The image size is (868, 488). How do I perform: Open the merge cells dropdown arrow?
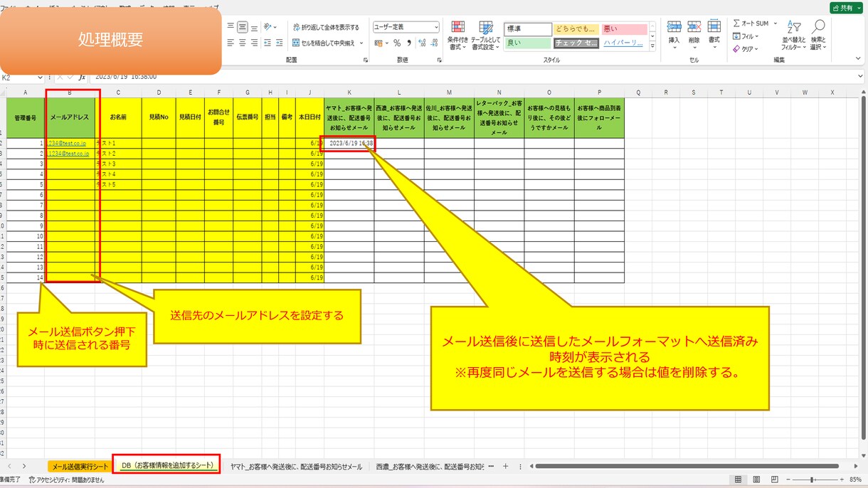(x=361, y=43)
